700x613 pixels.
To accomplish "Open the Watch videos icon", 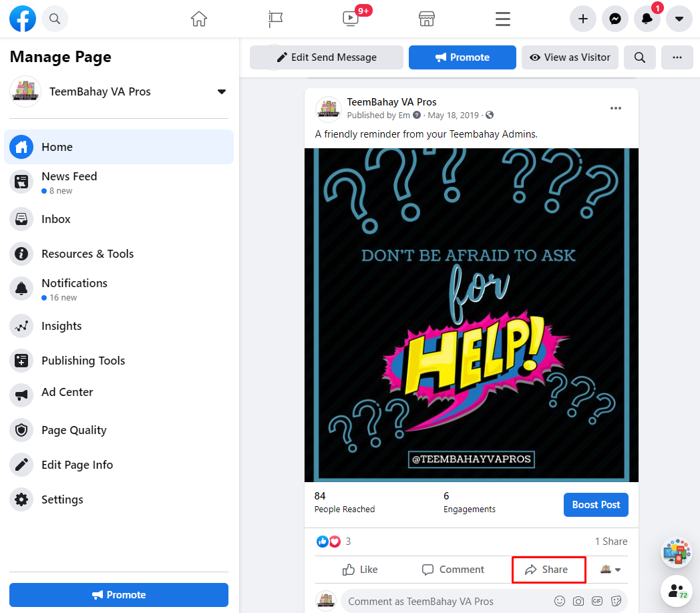I will pyautogui.click(x=350, y=19).
